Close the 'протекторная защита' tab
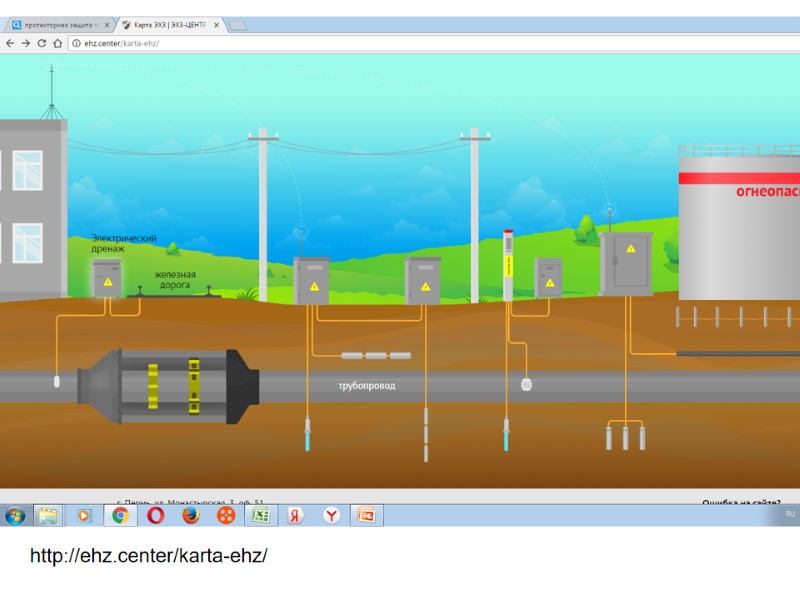This screenshot has height=600, width=800. (x=107, y=25)
